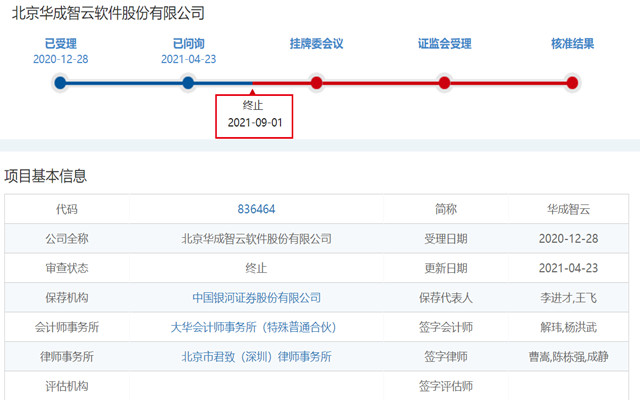Click the 解玮,杨洪武 cell
Image resolution: width=640 pixels, height=400 pixels.
click(569, 327)
